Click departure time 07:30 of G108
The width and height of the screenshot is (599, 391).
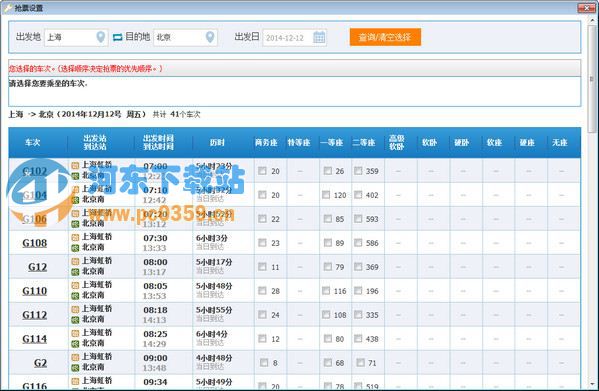tap(155, 238)
